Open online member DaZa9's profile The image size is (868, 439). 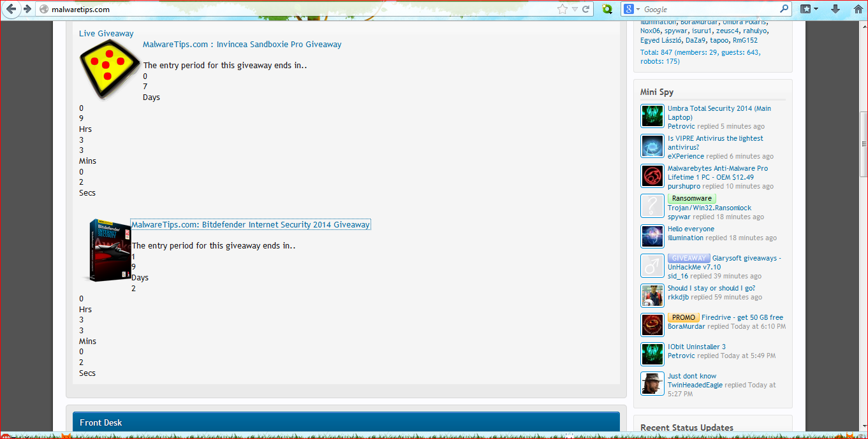696,40
